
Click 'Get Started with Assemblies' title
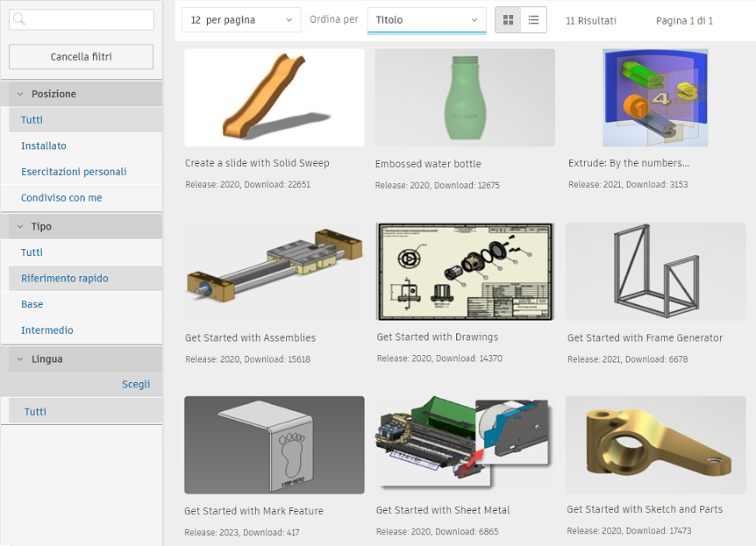point(250,337)
